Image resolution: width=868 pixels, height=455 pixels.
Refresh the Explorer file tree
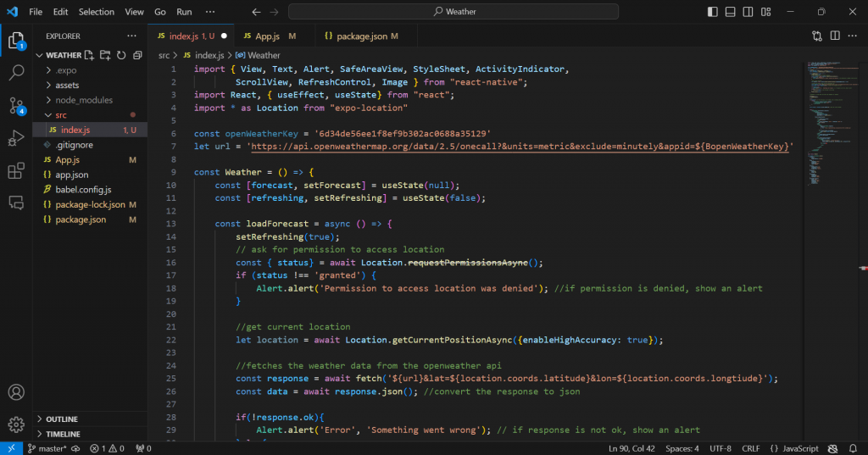121,55
